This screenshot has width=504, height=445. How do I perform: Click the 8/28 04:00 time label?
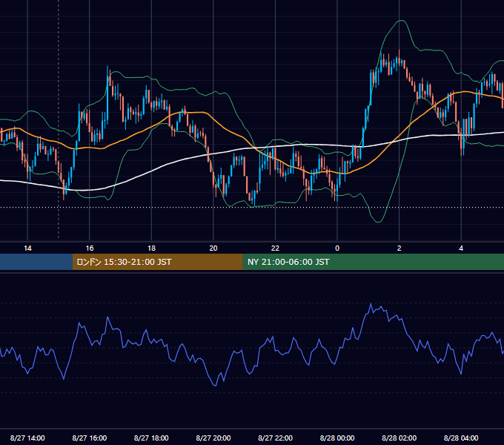click(461, 438)
